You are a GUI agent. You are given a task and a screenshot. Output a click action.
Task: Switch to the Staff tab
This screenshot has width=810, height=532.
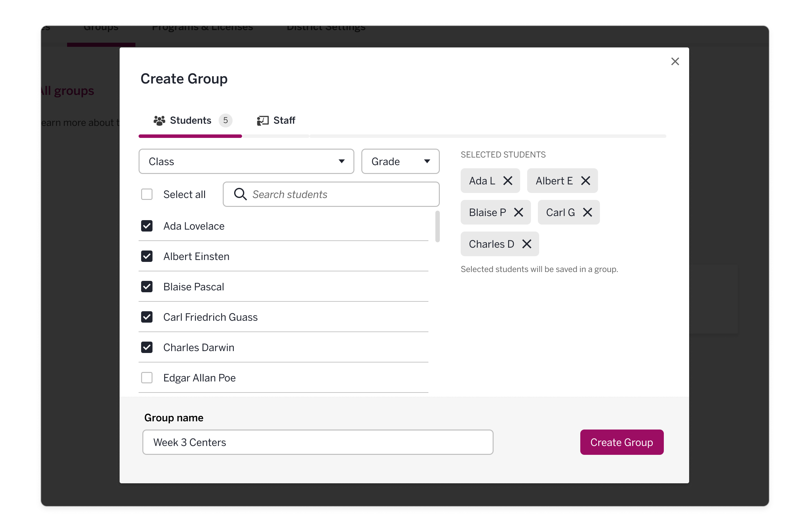(x=284, y=120)
